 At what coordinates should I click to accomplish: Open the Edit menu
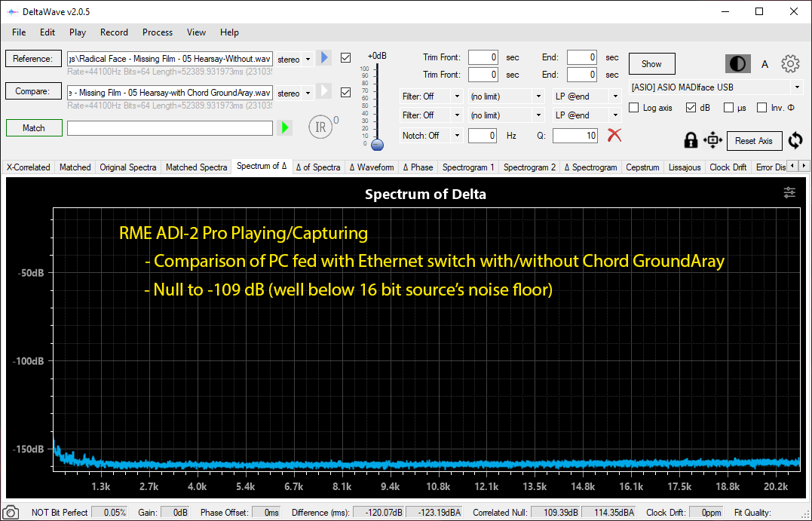pyautogui.click(x=47, y=32)
